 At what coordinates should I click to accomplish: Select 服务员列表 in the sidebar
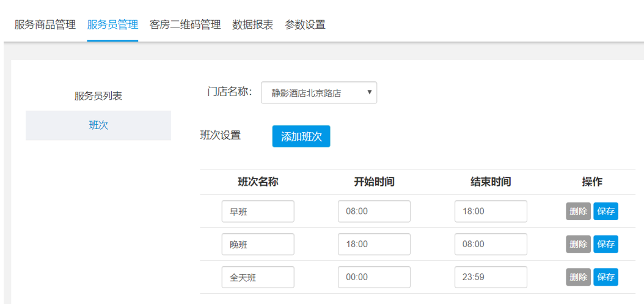98,96
